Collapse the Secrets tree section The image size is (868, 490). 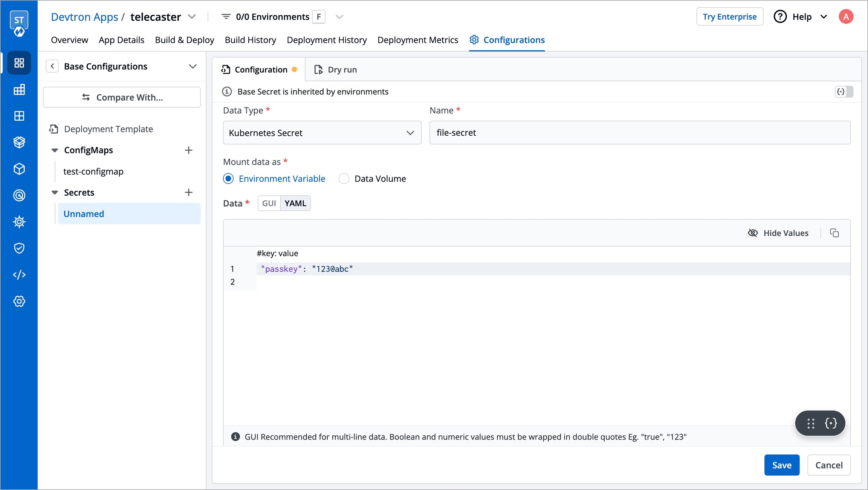[x=55, y=192]
